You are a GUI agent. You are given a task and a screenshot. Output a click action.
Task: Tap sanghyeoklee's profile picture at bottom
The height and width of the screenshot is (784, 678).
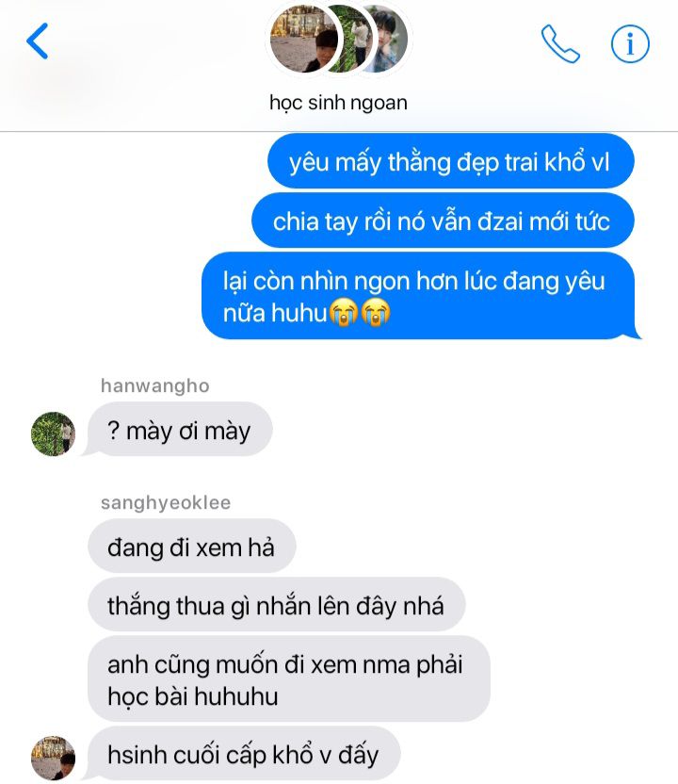pyautogui.click(x=53, y=758)
